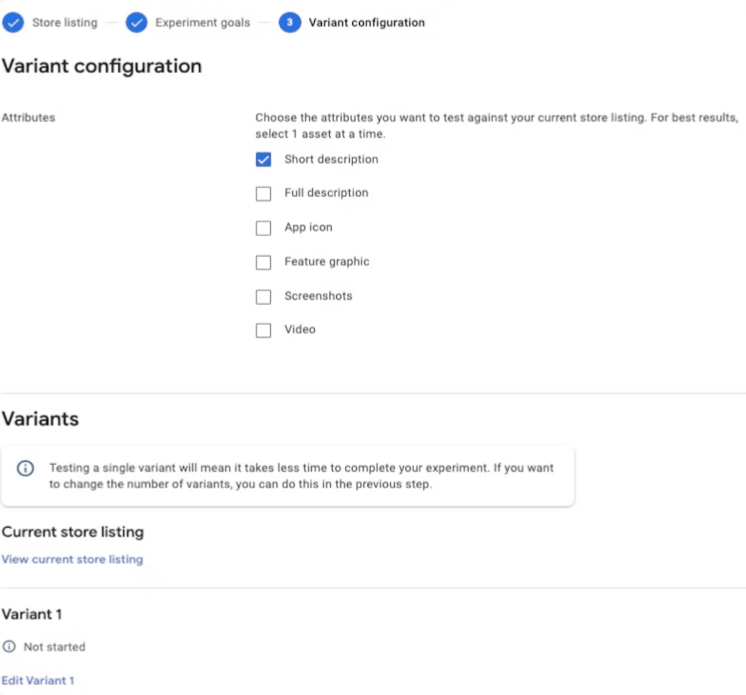Go back to the Store listing step
Viewport: 746px width, 695px height.
65,22
